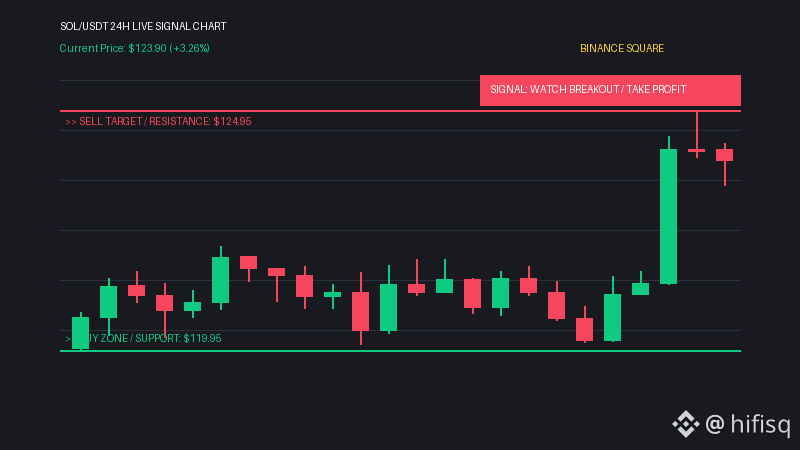Click the Binance logo icon near hifisq
800x450 pixels.
coord(685,423)
